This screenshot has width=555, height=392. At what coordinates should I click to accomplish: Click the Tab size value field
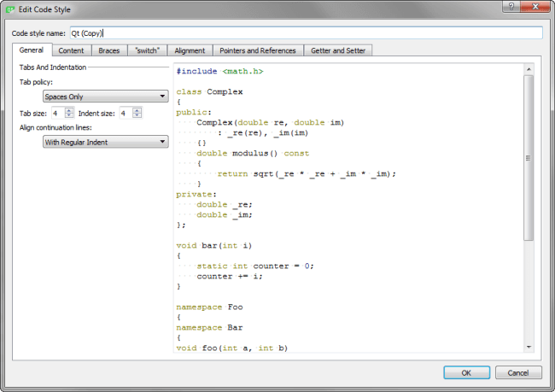coord(58,114)
